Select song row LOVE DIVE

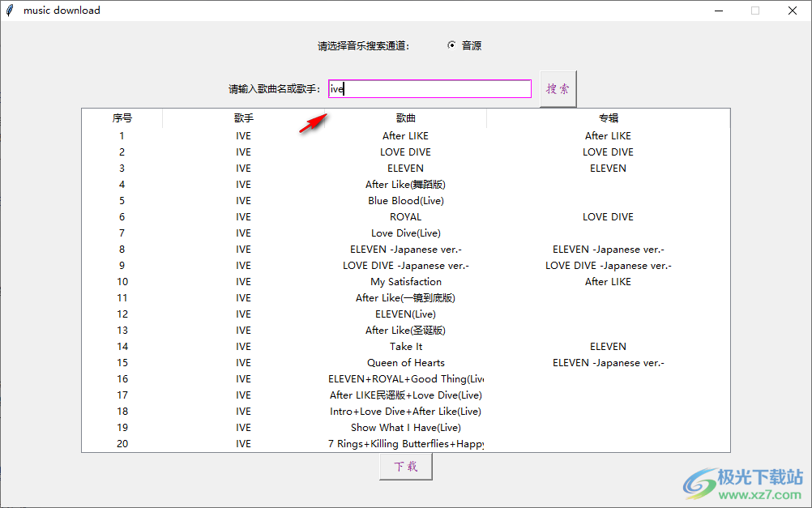405,152
